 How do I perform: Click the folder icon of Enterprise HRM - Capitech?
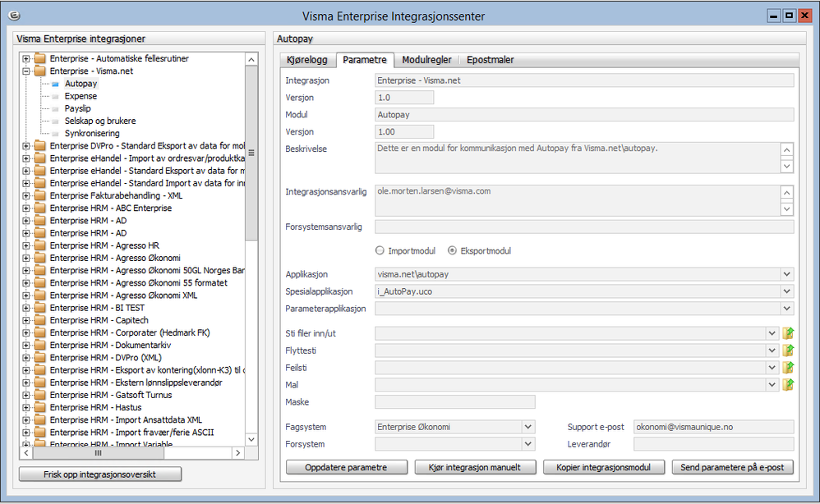(40, 320)
